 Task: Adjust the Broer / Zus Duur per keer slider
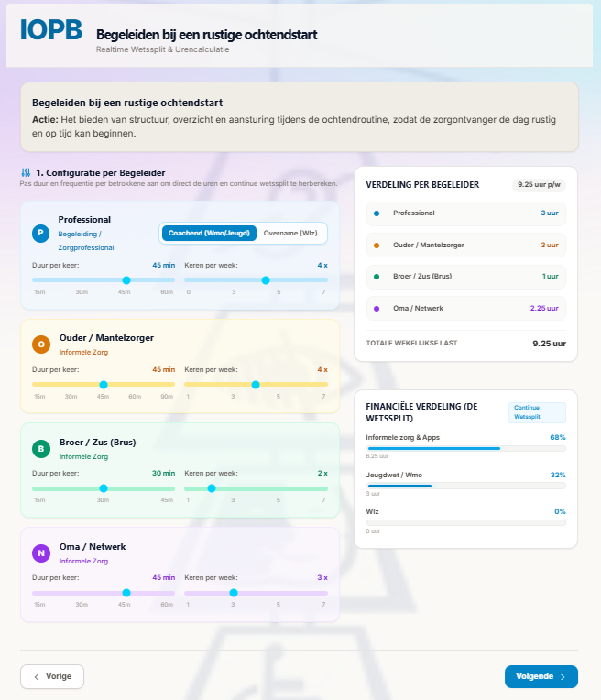(x=104, y=488)
